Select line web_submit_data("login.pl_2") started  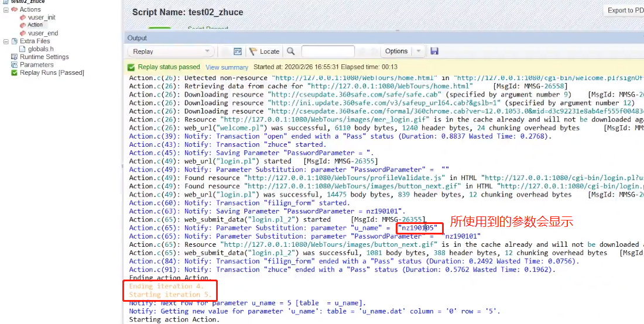278,219
